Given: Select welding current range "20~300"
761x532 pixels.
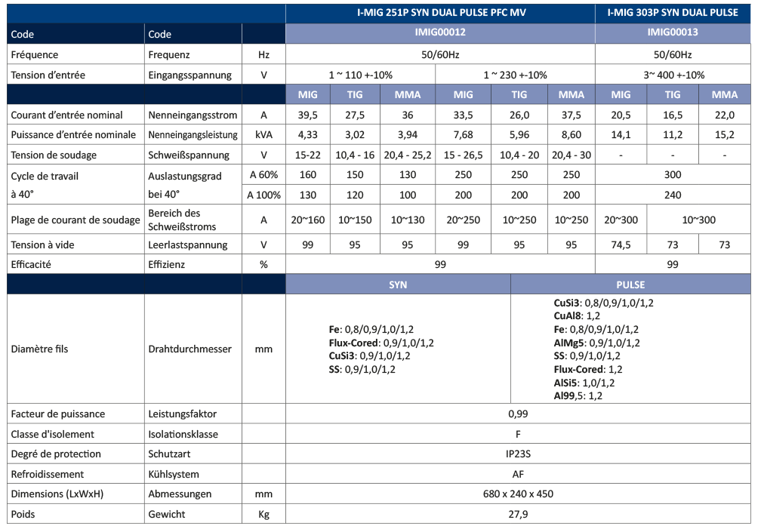Looking at the screenshot, I should point(621,220).
